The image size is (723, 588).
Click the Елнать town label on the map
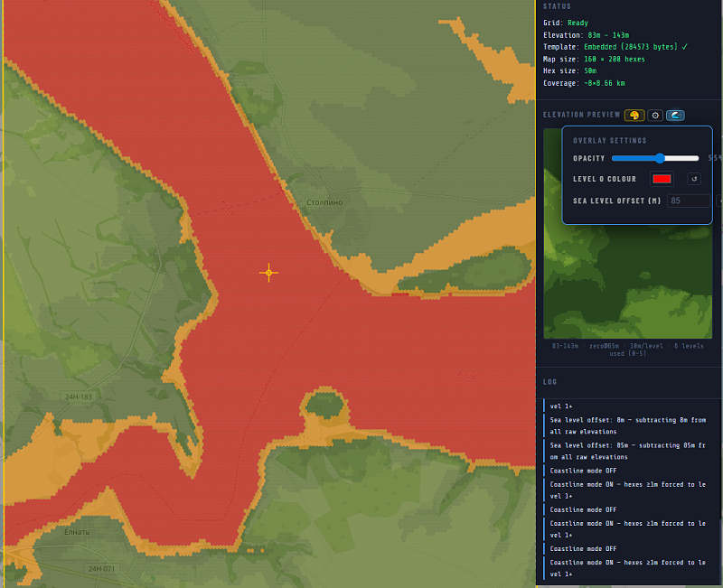77,532
